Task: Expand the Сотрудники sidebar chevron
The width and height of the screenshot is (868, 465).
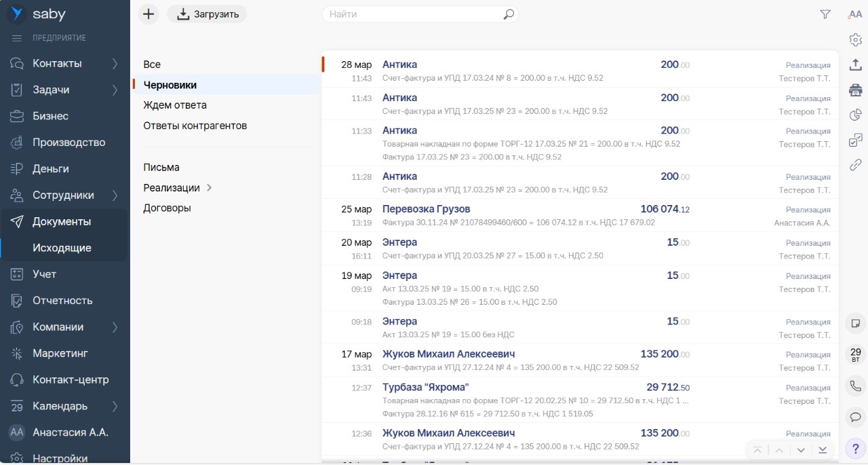Action: point(115,196)
